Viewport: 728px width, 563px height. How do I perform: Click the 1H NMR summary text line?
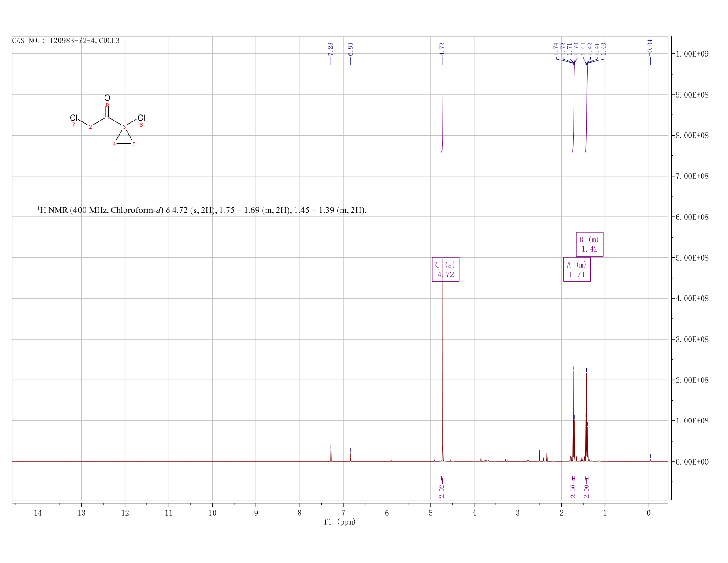pyautogui.click(x=202, y=210)
